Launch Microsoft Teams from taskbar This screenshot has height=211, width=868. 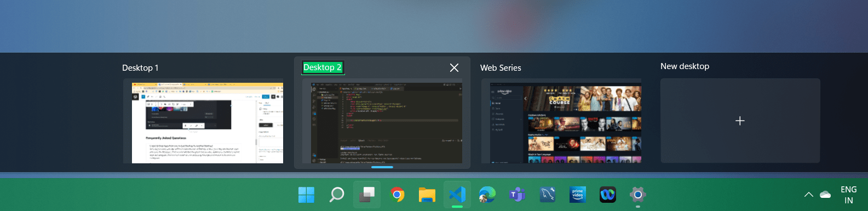pyautogui.click(x=517, y=195)
